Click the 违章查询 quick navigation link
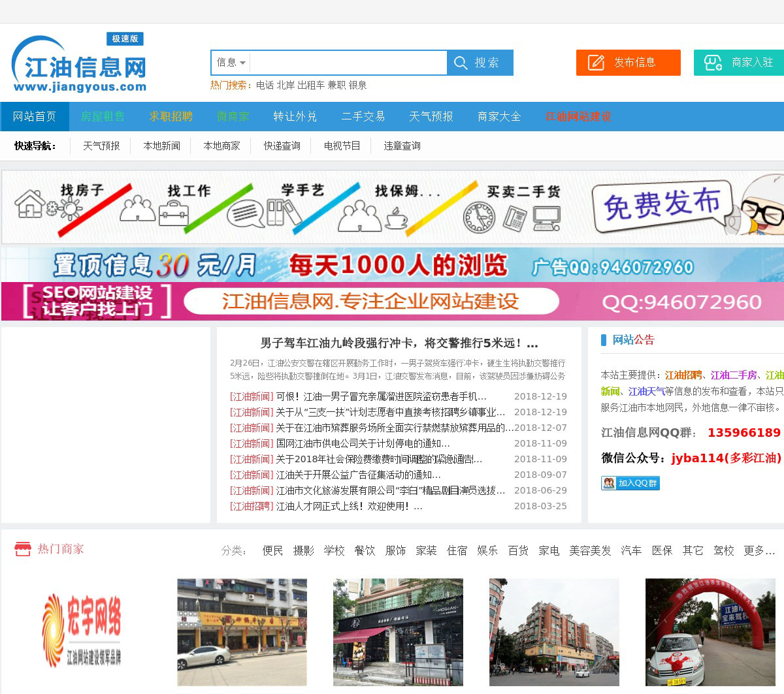The height and width of the screenshot is (694, 784). (402, 146)
